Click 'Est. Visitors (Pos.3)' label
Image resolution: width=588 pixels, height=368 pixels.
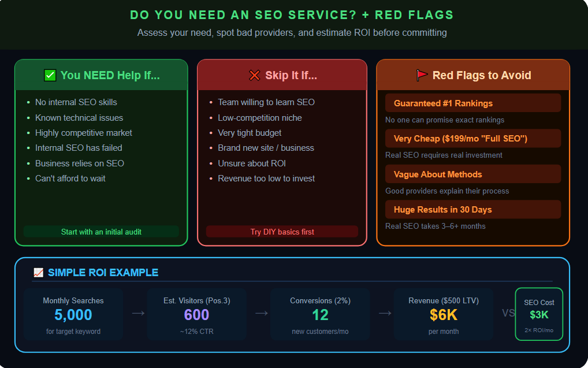click(x=196, y=301)
